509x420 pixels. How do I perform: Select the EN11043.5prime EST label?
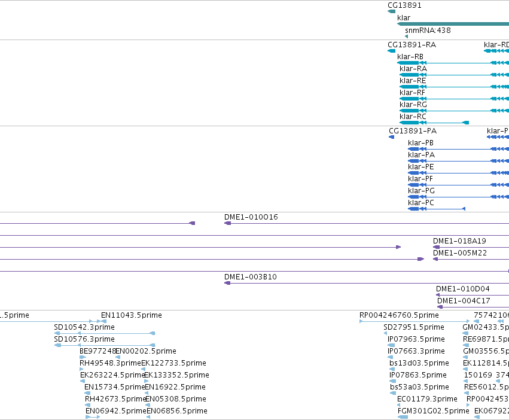pyautogui.click(x=132, y=315)
